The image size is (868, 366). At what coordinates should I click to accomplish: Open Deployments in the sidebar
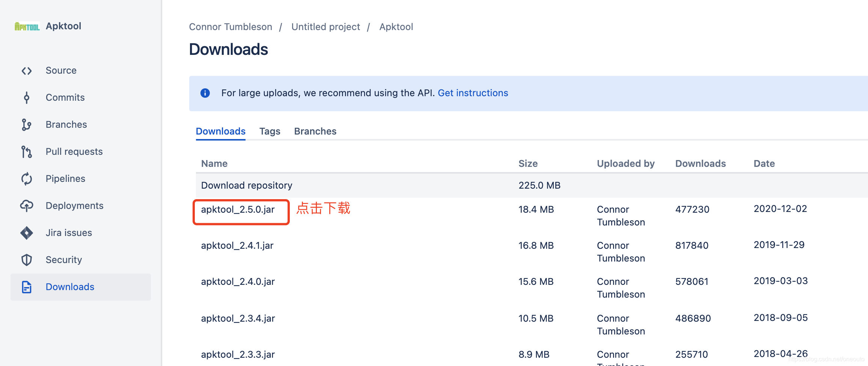pos(74,206)
